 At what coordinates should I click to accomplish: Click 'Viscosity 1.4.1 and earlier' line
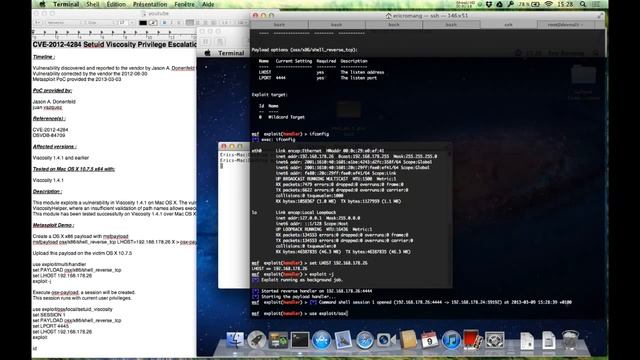click(x=60, y=158)
